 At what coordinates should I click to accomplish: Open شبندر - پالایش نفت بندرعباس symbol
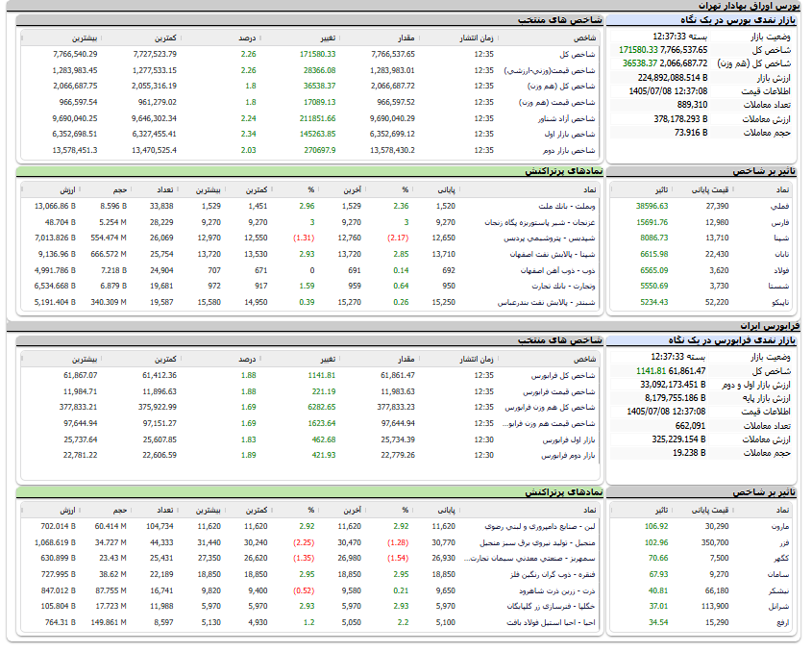click(547, 302)
